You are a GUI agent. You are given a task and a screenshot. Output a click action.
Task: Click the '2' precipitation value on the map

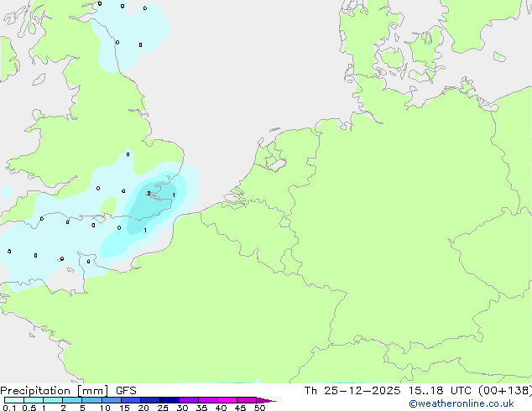point(149,193)
